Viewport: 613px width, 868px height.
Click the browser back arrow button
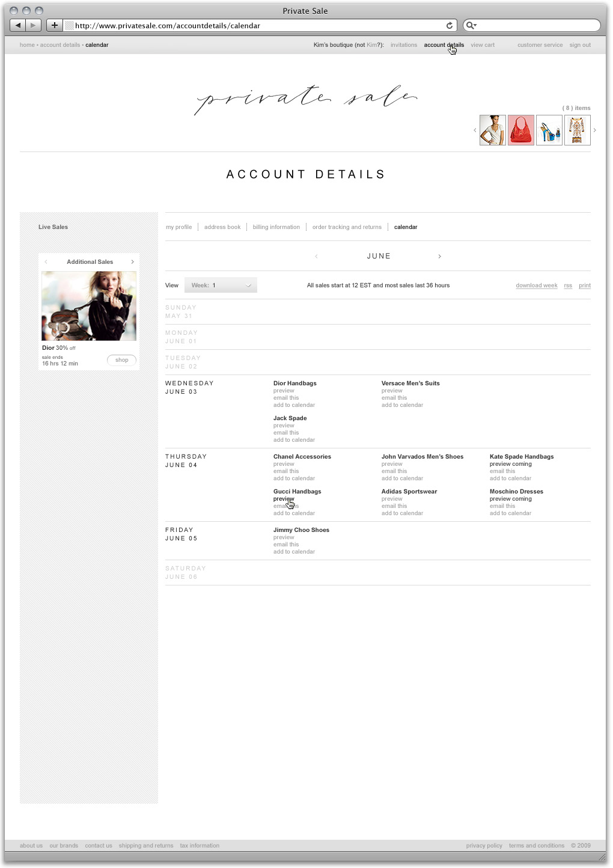18,25
